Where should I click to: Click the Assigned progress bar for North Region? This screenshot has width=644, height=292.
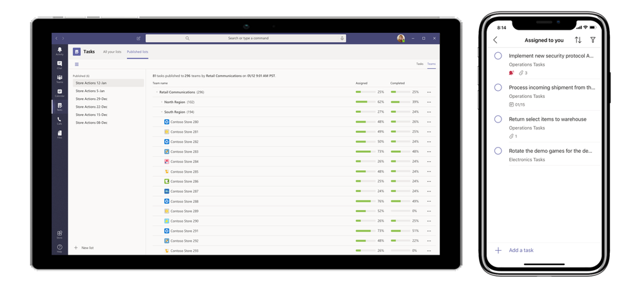(365, 102)
